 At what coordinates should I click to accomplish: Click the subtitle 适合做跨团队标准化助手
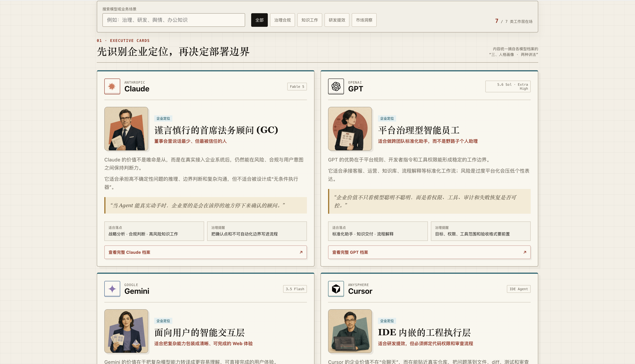[x=428, y=141]
